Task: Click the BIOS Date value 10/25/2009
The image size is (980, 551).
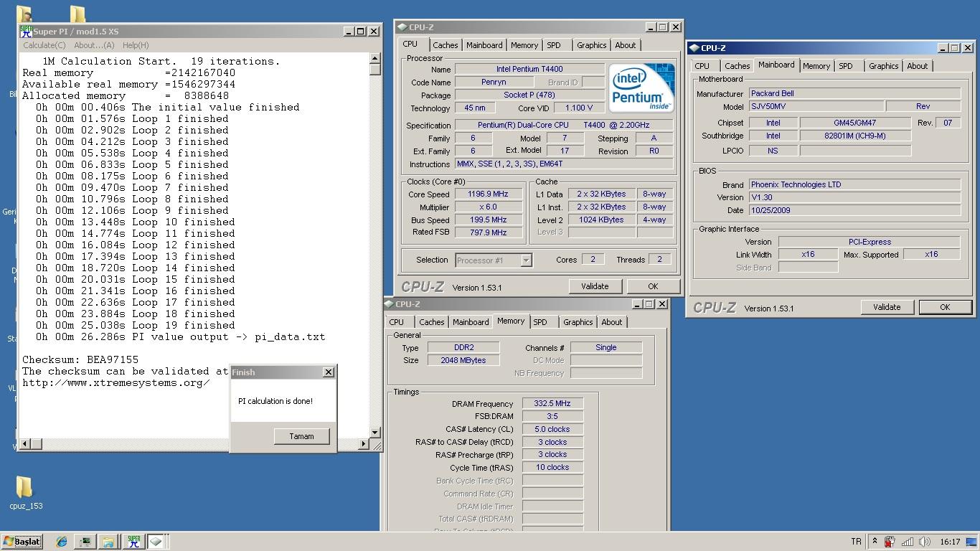Action: point(854,210)
